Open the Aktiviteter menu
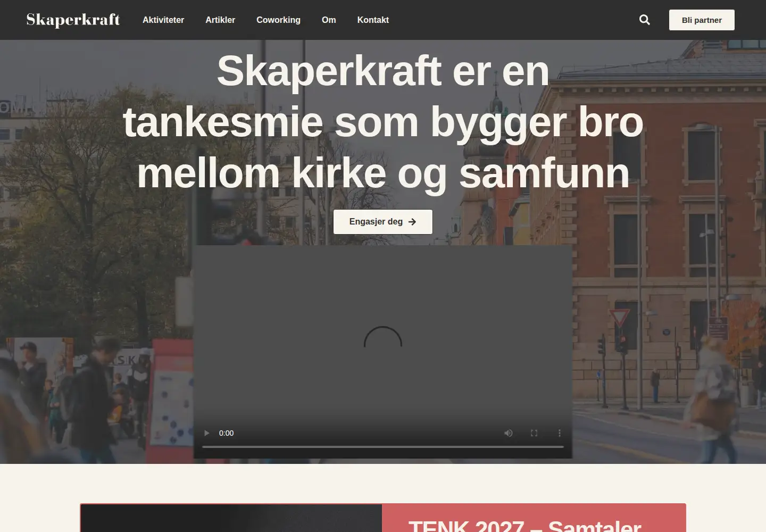The height and width of the screenshot is (532, 766). [x=163, y=20]
